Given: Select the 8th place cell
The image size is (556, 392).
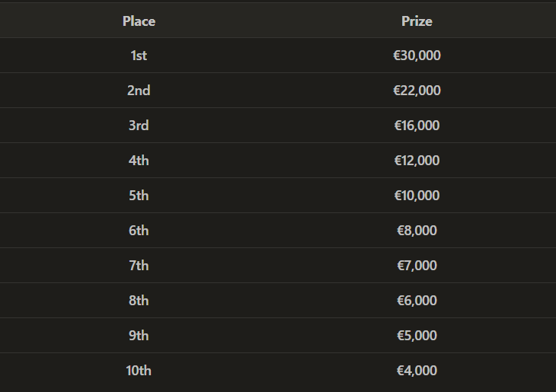Looking at the screenshot, I should (x=139, y=301).
